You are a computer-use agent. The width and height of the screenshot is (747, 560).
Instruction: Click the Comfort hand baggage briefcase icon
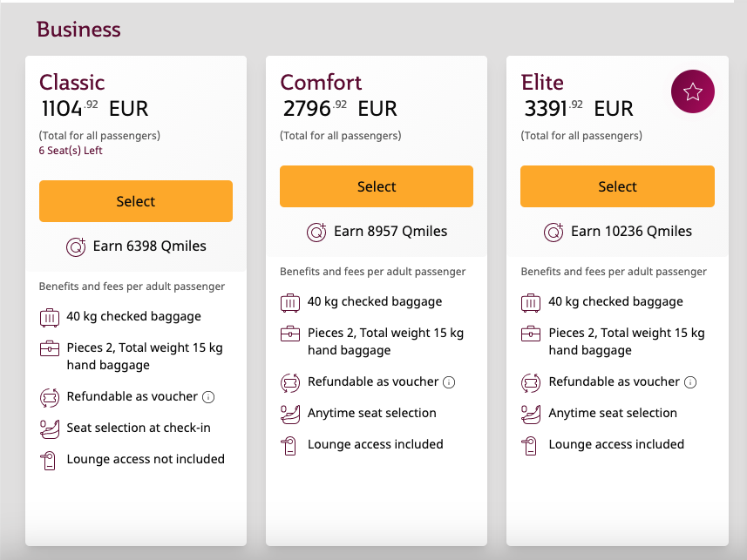coord(290,334)
